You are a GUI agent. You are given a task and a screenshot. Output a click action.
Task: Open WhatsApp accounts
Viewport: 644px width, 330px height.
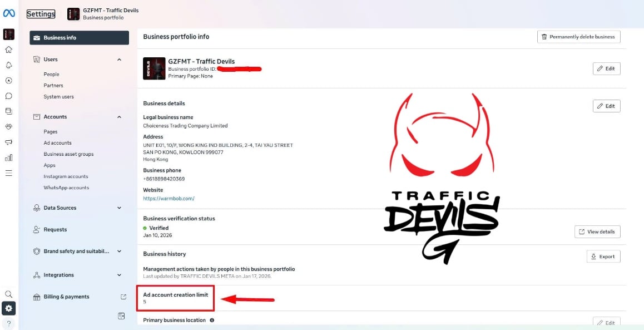pyautogui.click(x=66, y=188)
